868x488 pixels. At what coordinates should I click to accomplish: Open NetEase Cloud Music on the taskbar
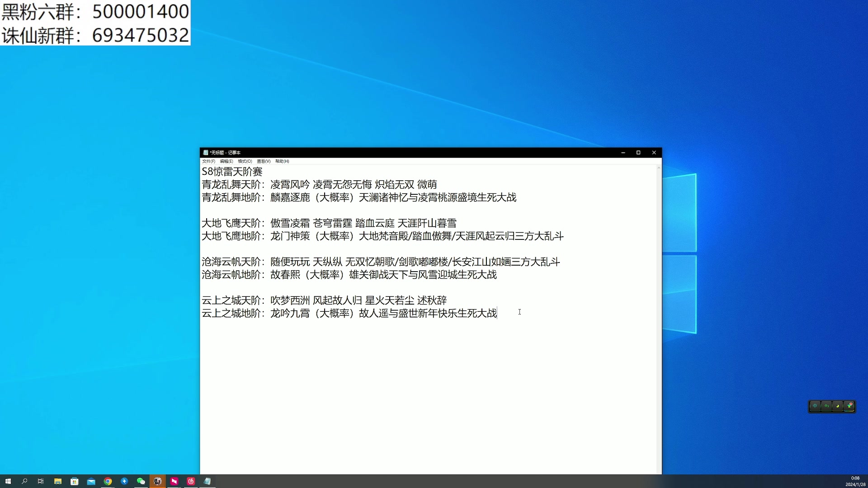pos(191,481)
